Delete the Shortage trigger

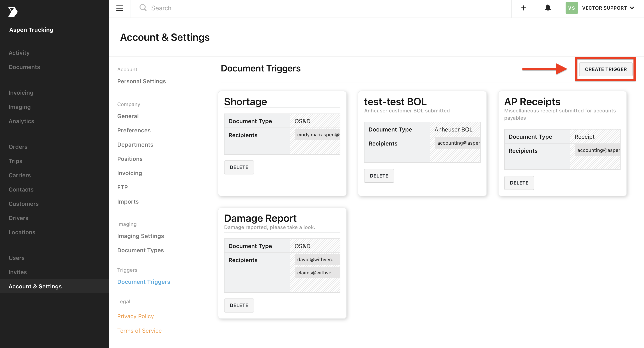point(239,167)
